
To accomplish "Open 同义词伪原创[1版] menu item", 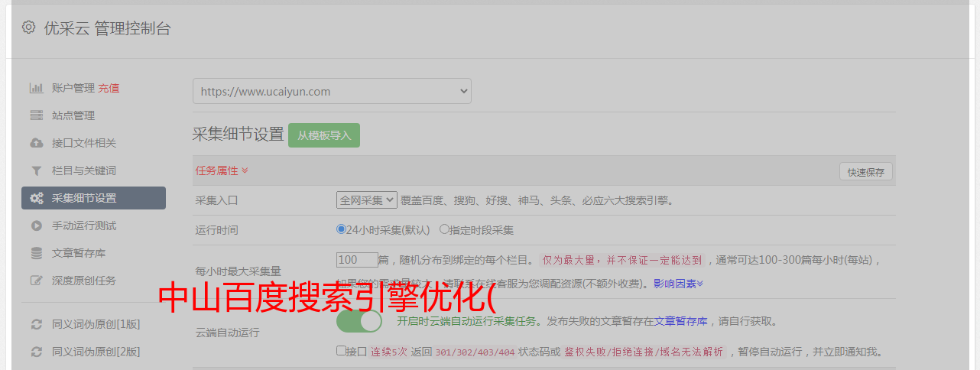I will pyautogui.click(x=96, y=324).
